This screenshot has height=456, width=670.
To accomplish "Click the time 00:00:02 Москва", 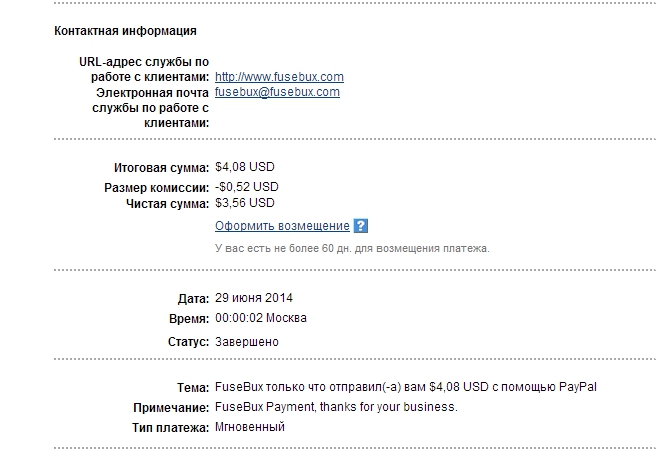I will click(x=261, y=318).
